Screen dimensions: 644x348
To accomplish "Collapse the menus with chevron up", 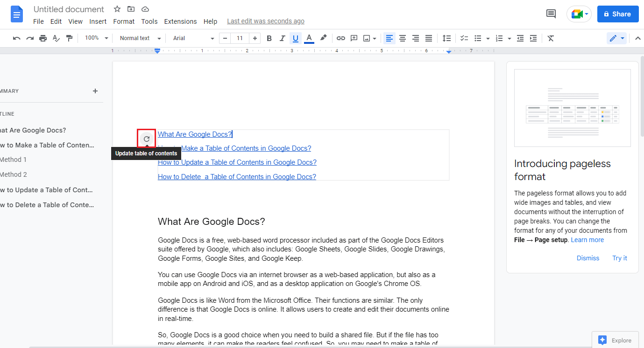I will point(637,38).
